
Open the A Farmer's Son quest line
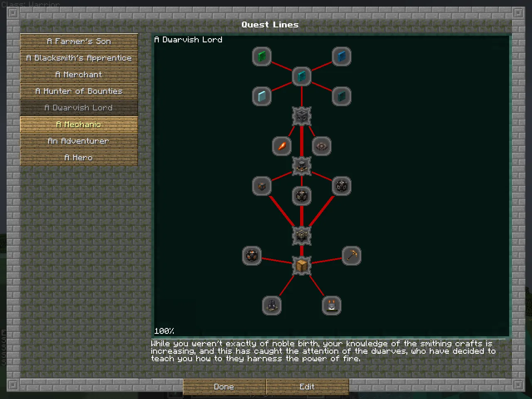(x=79, y=42)
